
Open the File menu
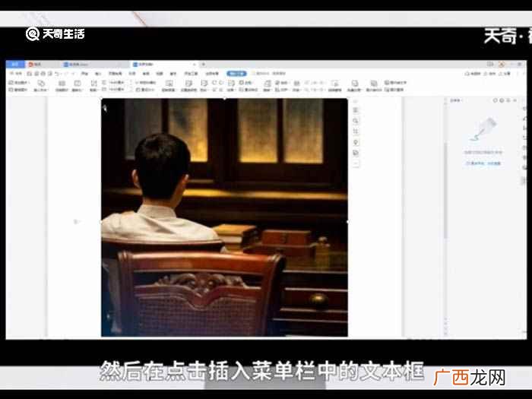click(x=16, y=73)
